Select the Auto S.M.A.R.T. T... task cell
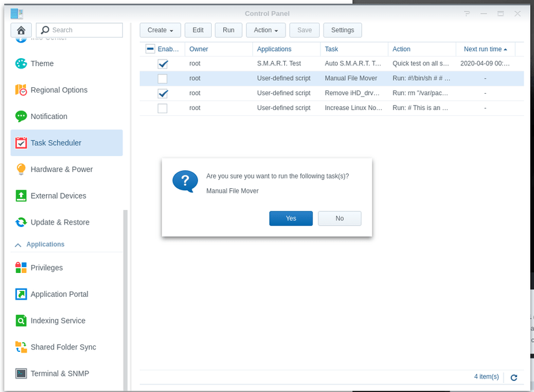Image resolution: width=534 pixels, height=392 pixels. tap(353, 63)
